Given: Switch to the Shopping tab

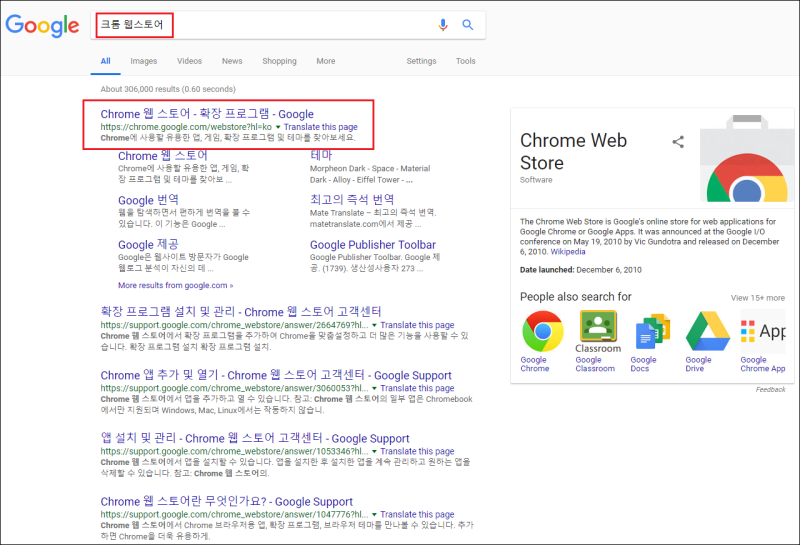Looking at the screenshot, I should 279,61.
